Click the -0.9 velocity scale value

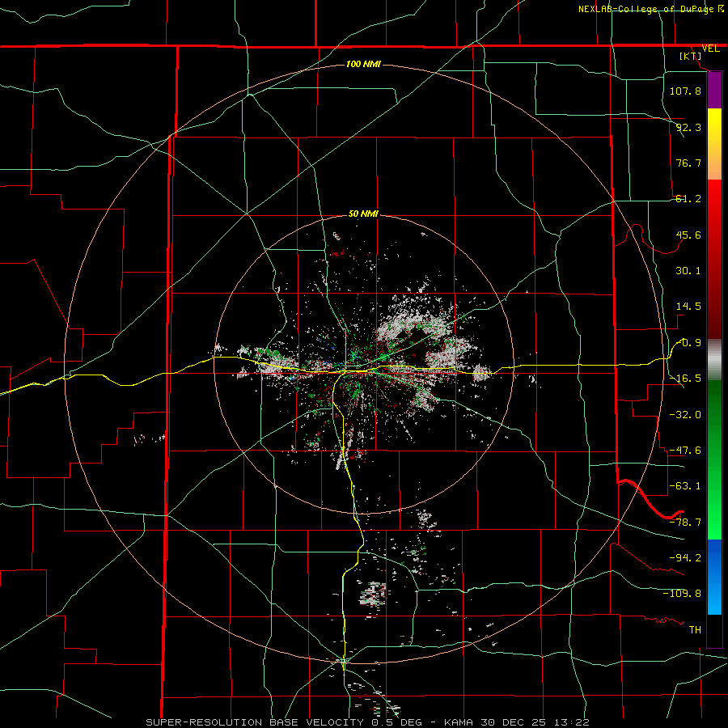(x=688, y=343)
